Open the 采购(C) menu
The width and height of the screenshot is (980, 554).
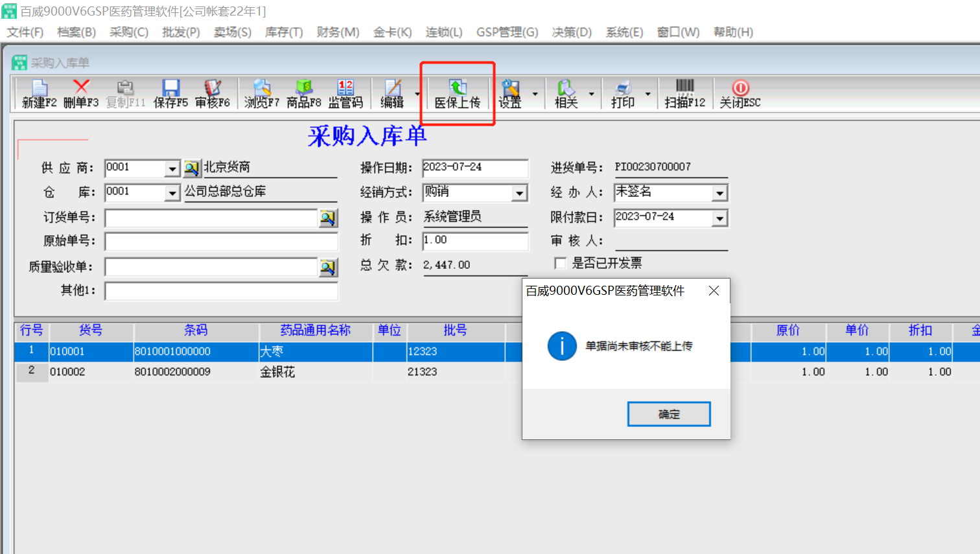tap(128, 32)
